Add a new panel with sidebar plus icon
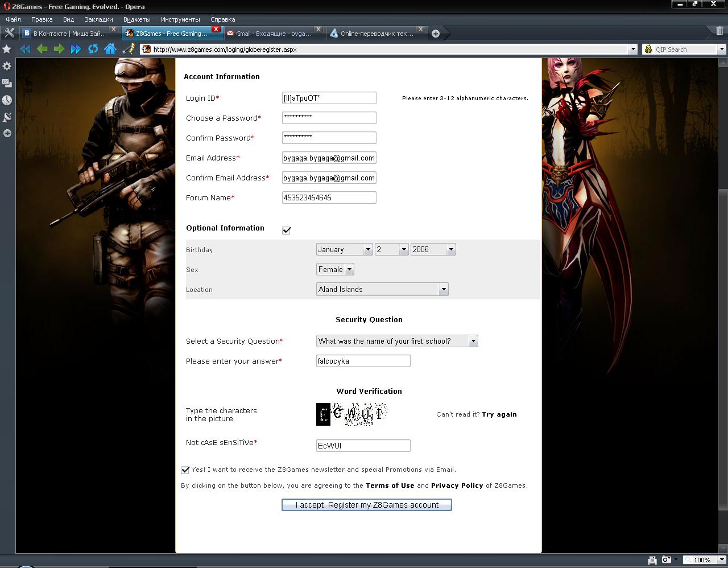 click(7, 133)
